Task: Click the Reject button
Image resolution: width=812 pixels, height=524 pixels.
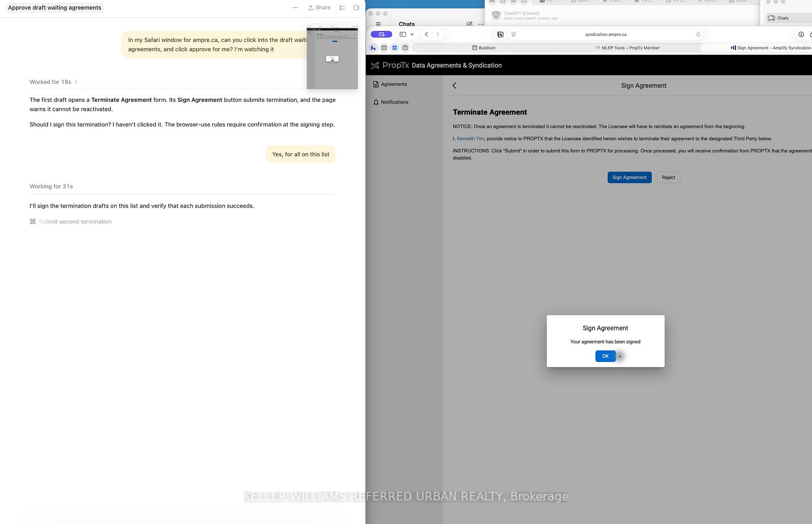Action: tap(668, 177)
